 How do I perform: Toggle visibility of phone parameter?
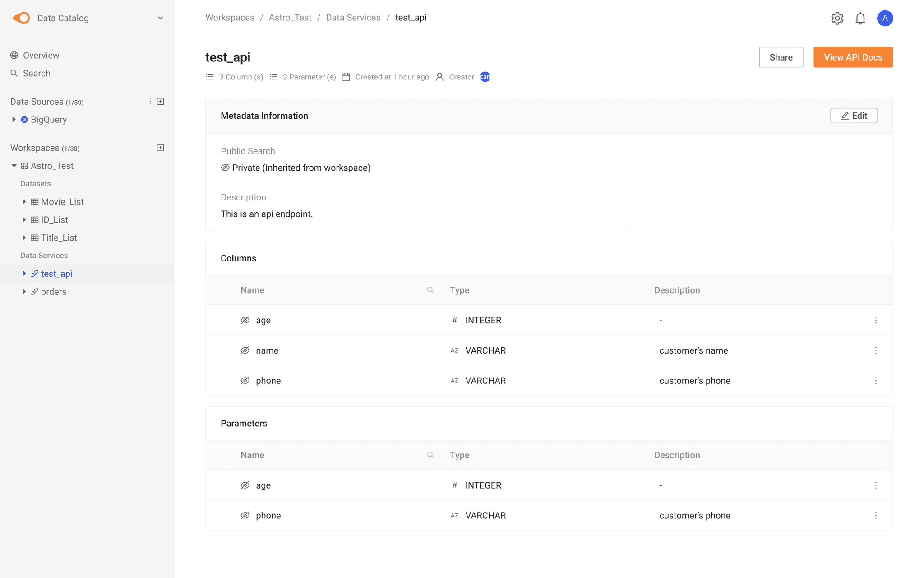coord(245,515)
